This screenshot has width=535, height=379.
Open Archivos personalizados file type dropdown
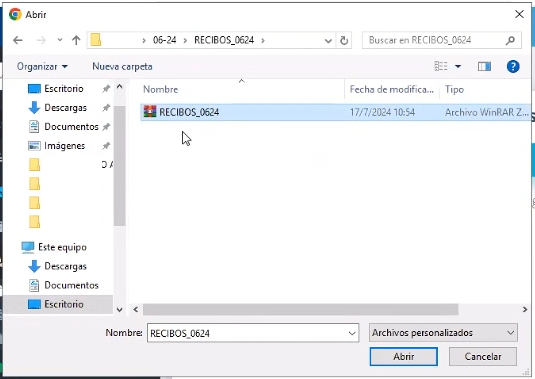443,333
